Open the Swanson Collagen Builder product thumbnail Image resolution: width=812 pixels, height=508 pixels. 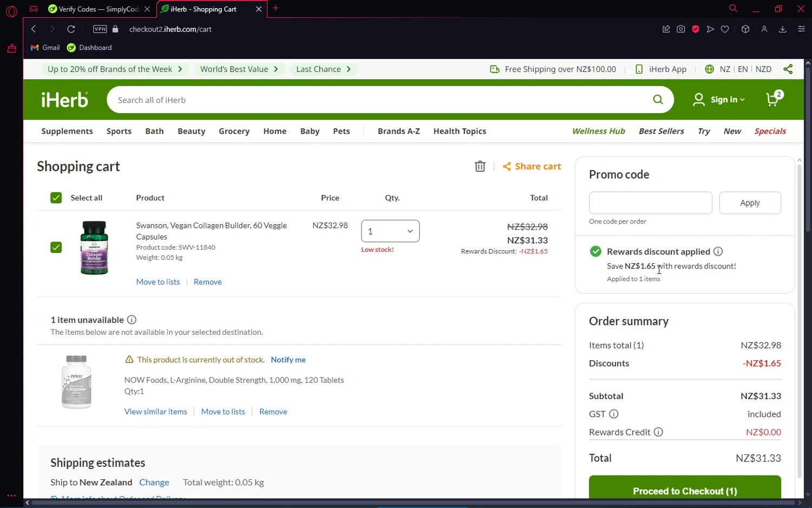[94, 248]
